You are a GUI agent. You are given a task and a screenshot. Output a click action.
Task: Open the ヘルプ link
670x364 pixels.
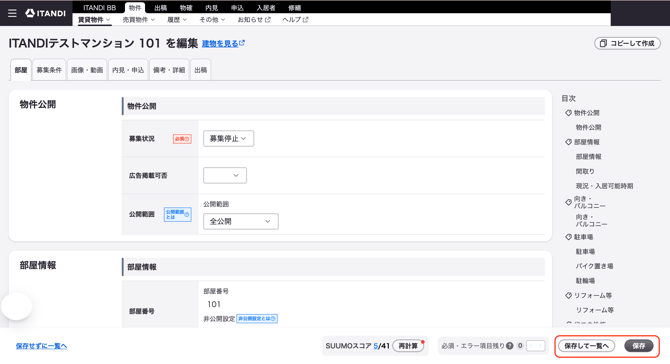[295, 20]
